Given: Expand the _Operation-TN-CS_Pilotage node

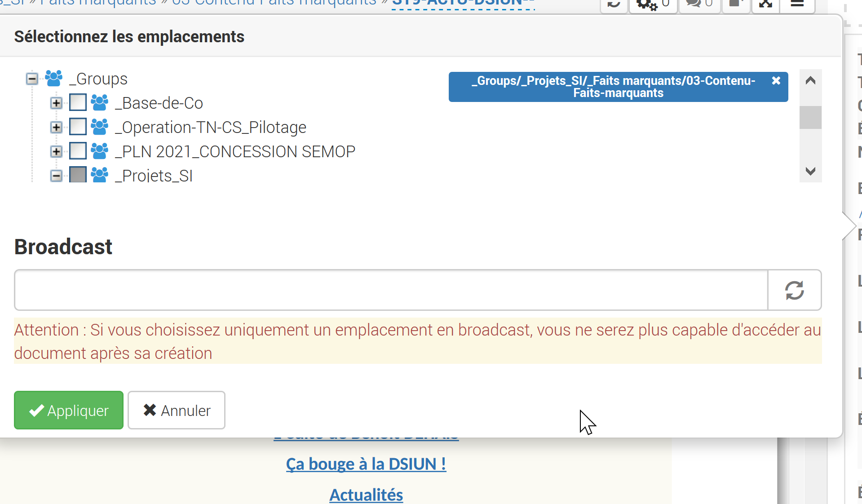Looking at the screenshot, I should tap(56, 128).
